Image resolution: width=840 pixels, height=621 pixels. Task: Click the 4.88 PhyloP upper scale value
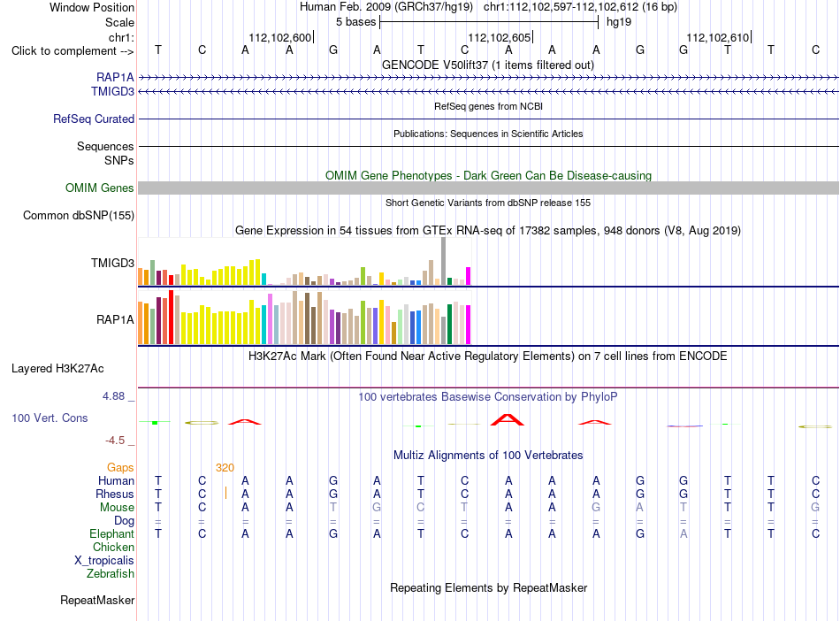pos(113,396)
